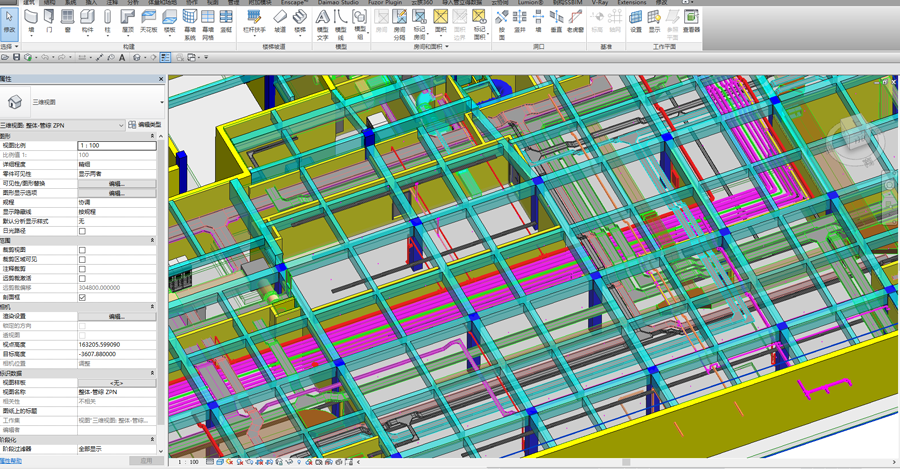The width and height of the screenshot is (900, 469).
Task: Pick the Room Separator (房间分隔) tool
Action: 399,24
